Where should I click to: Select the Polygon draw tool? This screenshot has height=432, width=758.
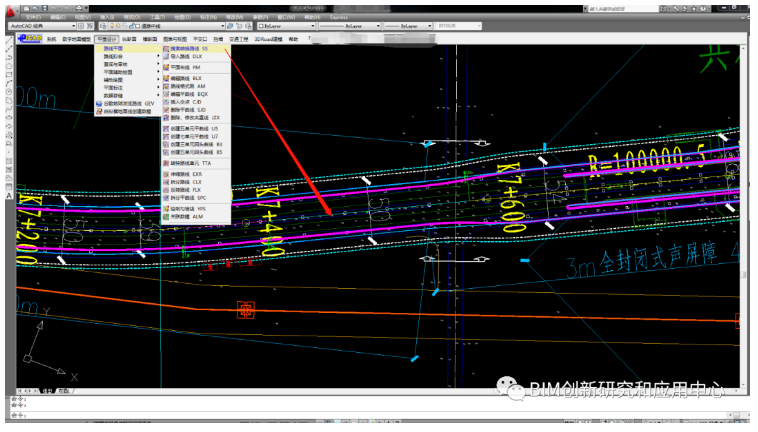coord(9,66)
